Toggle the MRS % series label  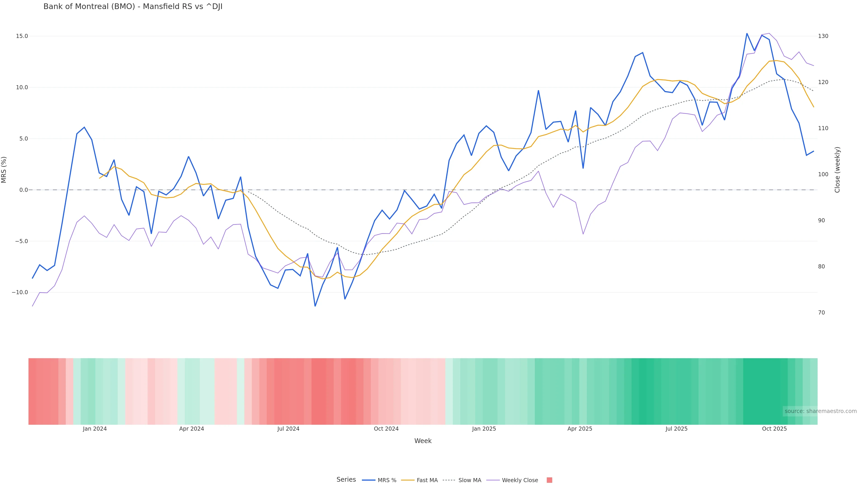(387, 480)
